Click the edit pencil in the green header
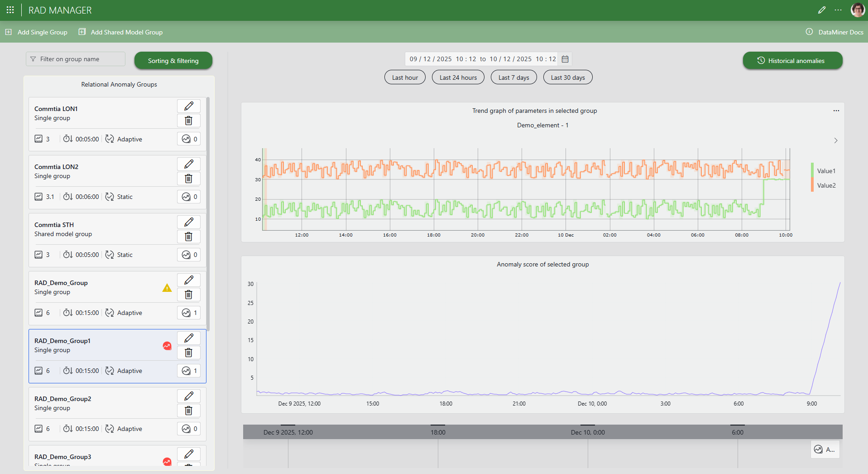 tap(823, 10)
